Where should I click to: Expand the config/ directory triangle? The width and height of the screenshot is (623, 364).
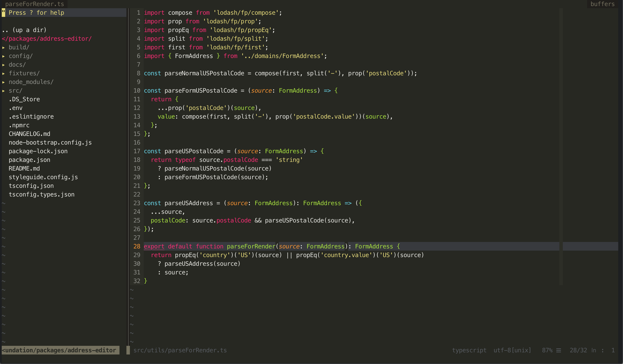click(3, 56)
